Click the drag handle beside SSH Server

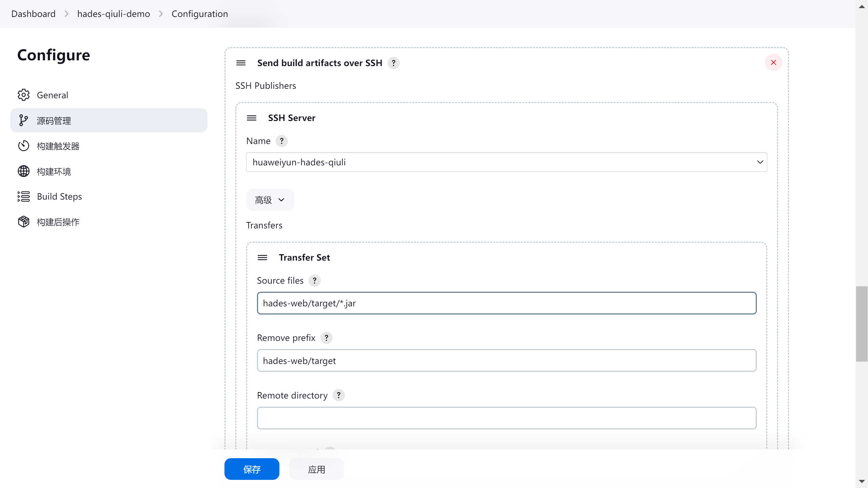(251, 118)
